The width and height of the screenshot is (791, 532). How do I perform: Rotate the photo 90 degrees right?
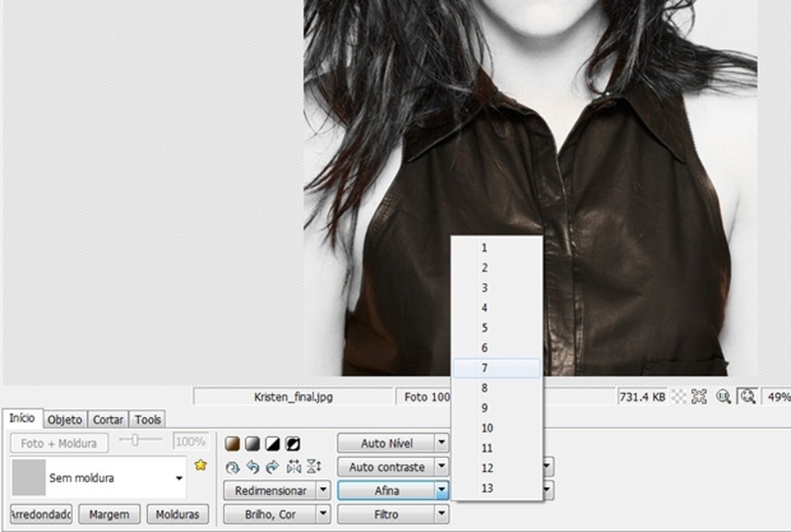point(272,466)
